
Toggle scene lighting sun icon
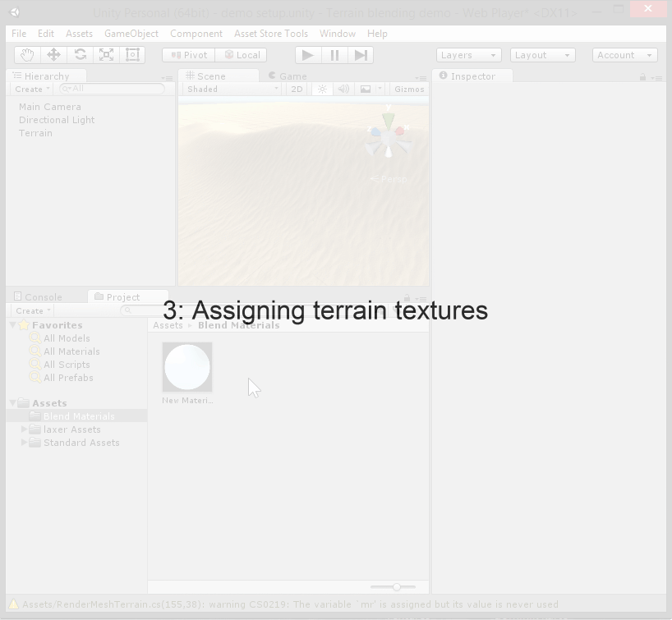[x=322, y=89]
